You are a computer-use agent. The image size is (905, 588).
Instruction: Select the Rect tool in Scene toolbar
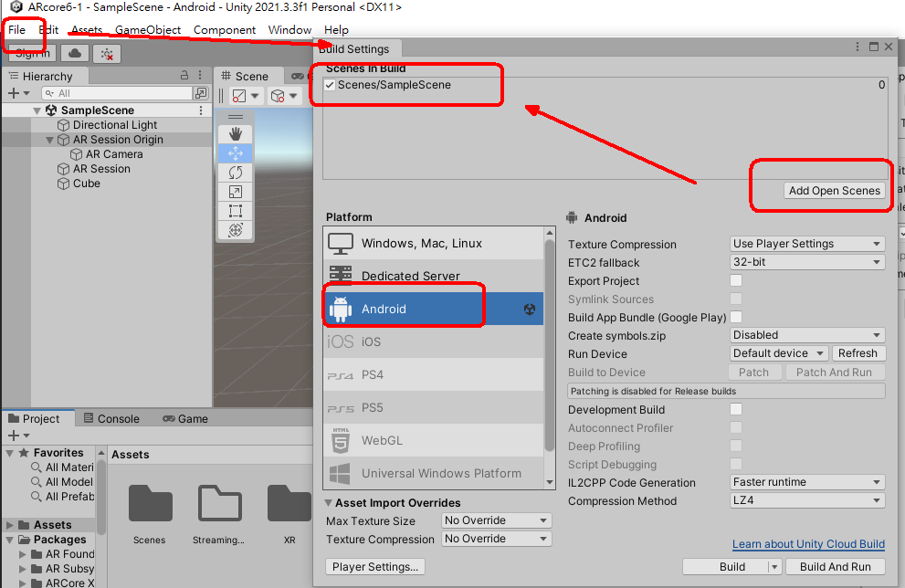click(x=236, y=211)
